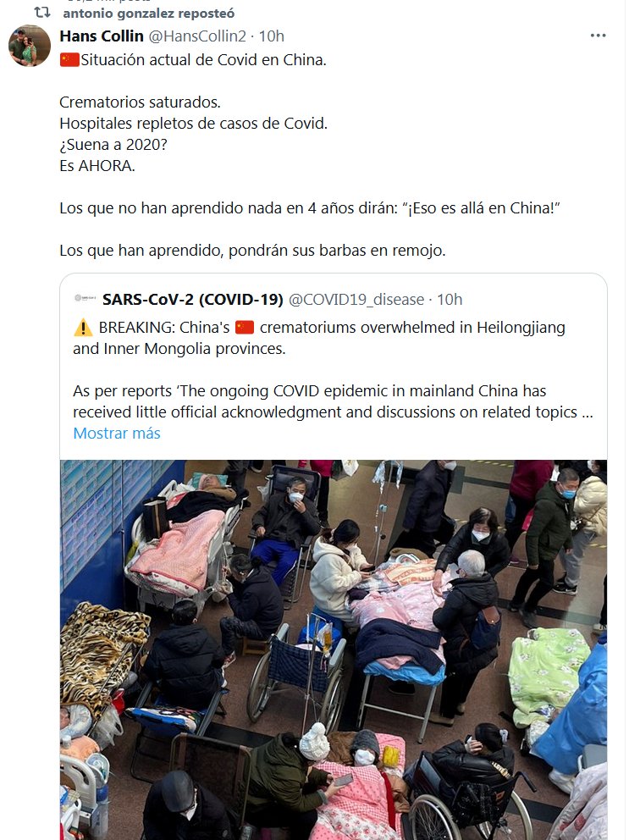Open the @COVID19_disease handle

click(x=356, y=300)
